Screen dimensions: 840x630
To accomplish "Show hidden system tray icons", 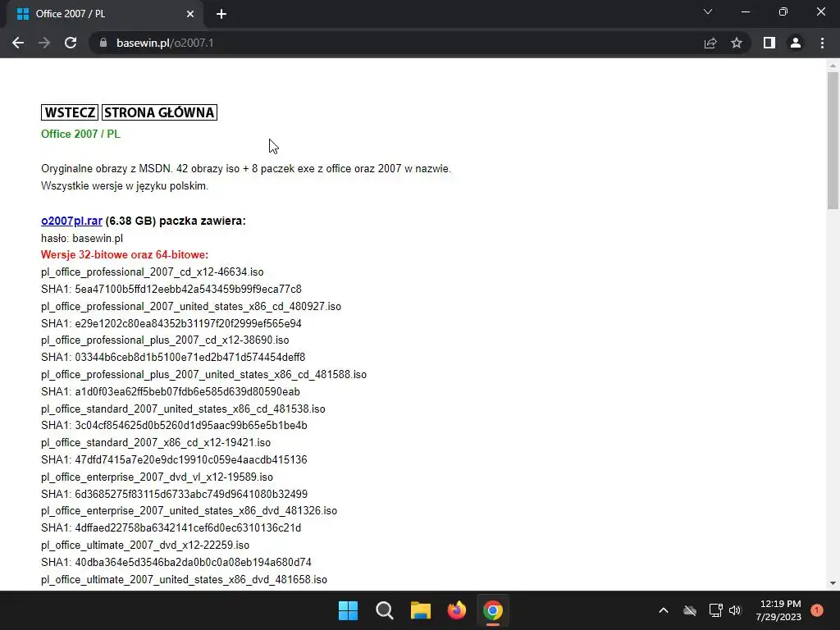I will click(x=663, y=610).
